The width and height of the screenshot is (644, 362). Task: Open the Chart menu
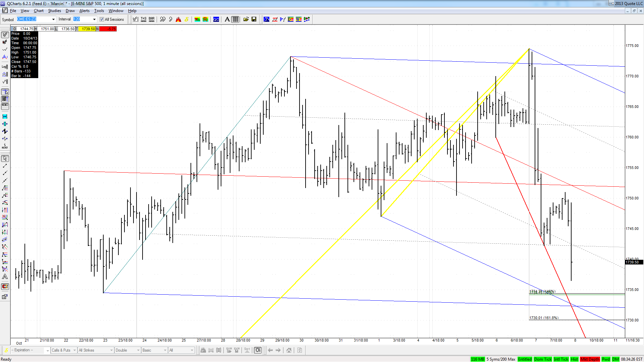coord(39,11)
